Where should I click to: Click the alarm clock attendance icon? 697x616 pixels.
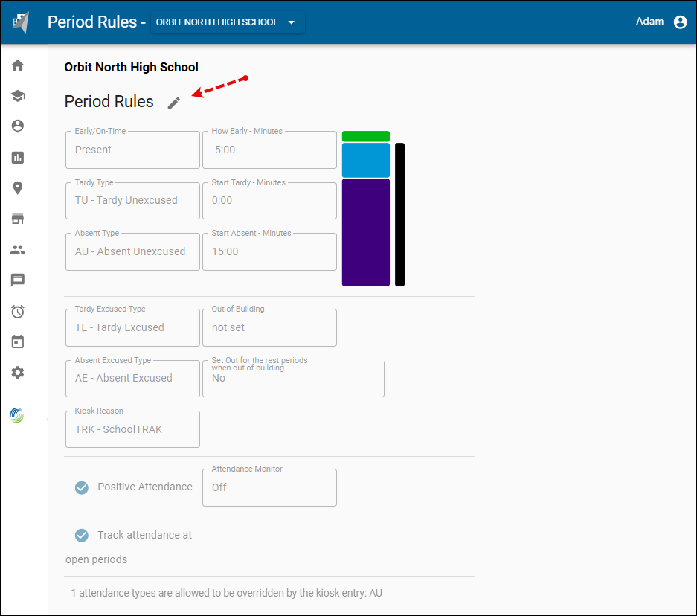tap(17, 311)
